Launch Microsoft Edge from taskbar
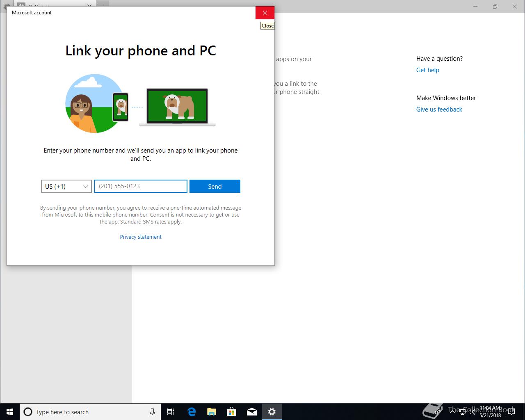525x420 pixels. tap(192, 412)
